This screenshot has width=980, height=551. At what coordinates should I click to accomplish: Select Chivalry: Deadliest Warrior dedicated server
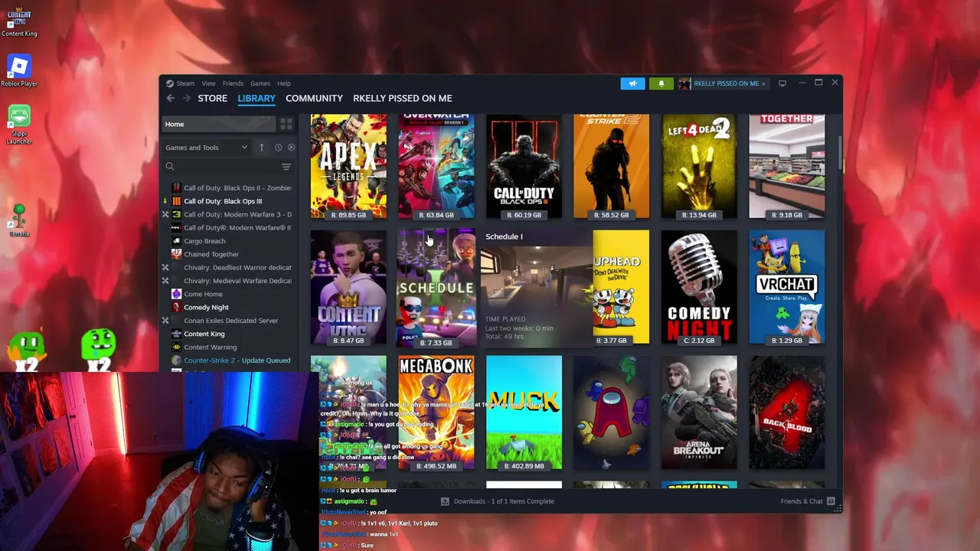coord(230,267)
